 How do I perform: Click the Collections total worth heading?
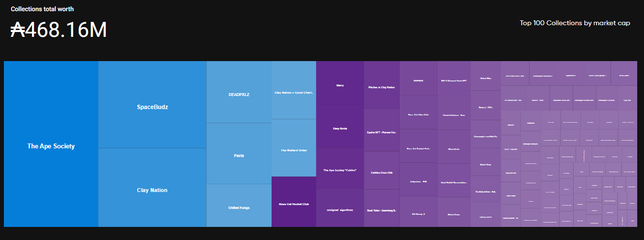42,9
